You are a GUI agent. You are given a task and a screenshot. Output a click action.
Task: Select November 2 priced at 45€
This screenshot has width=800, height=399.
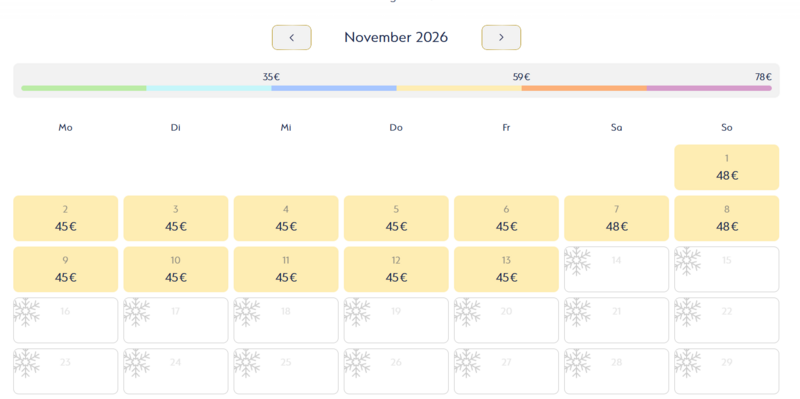coord(65,218)
